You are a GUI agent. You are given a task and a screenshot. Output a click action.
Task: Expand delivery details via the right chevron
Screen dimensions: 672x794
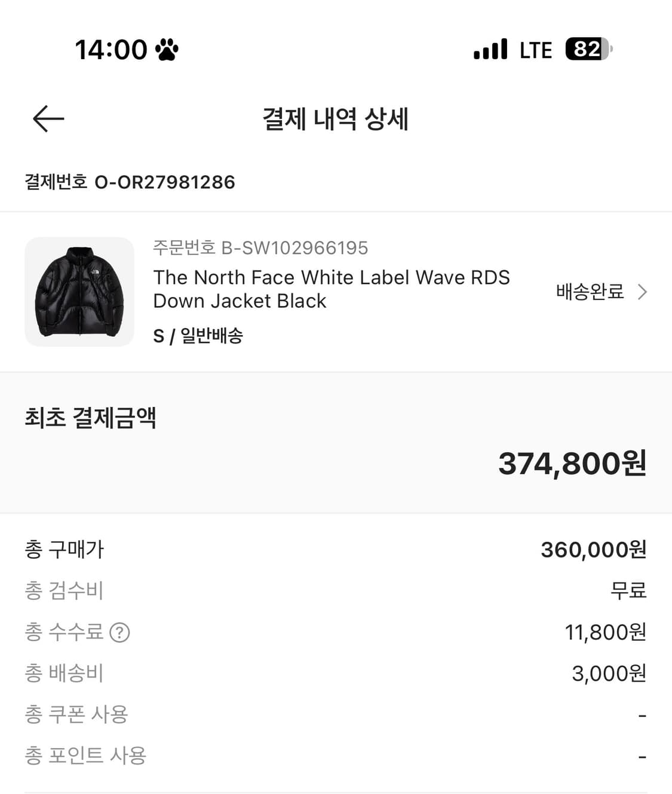(642, 292)
